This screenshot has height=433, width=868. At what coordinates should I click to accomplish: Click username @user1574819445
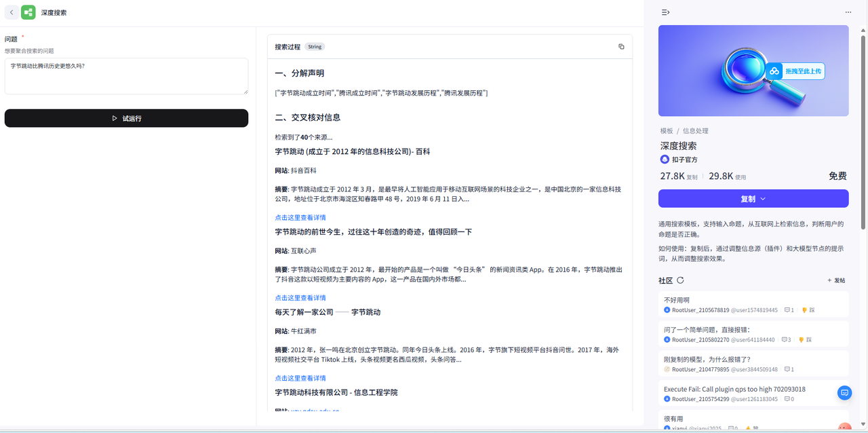(755, 310)
